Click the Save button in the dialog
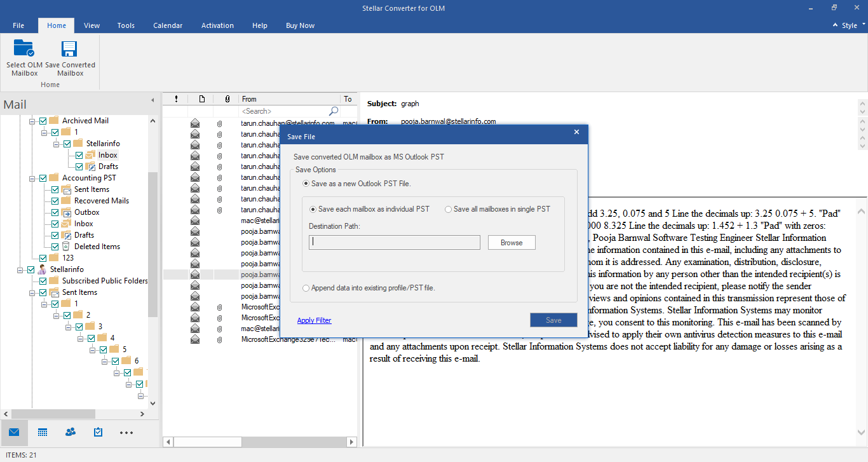Image resolution: width=868 pixels, height=462 pixels. point(553,320)
